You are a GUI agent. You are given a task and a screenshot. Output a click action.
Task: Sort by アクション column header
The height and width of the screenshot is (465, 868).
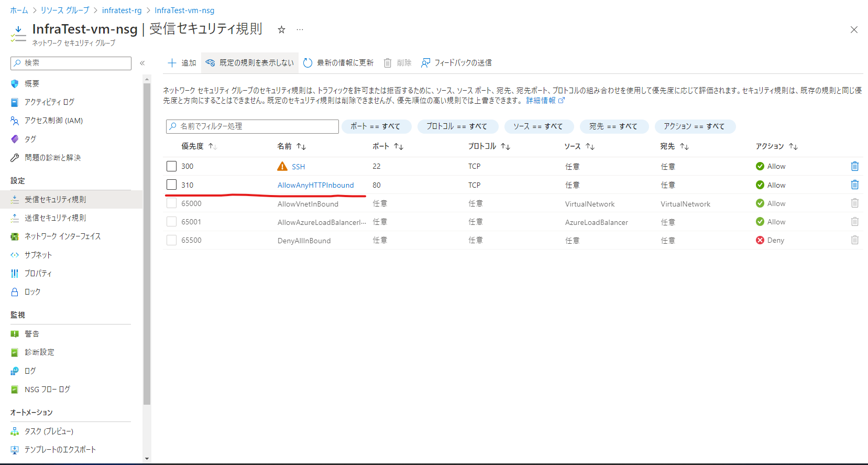777,146
